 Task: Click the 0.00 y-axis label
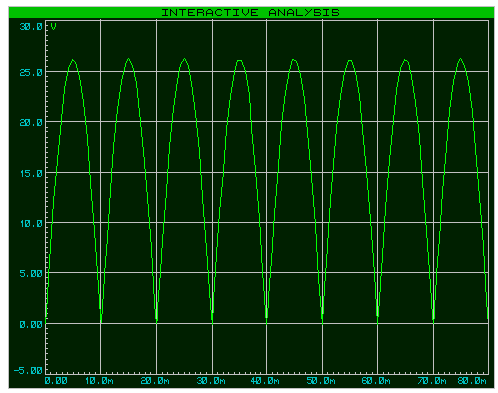31,324
